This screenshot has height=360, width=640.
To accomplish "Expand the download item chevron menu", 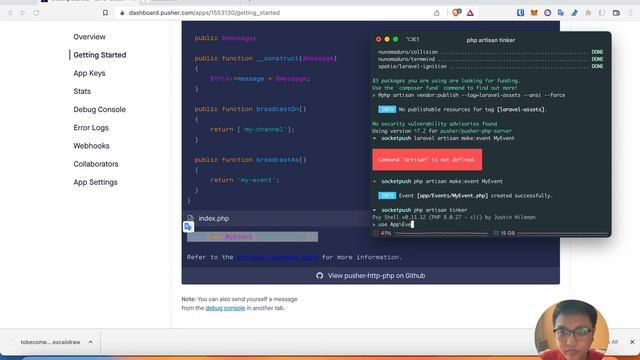I will pos(90,342).
